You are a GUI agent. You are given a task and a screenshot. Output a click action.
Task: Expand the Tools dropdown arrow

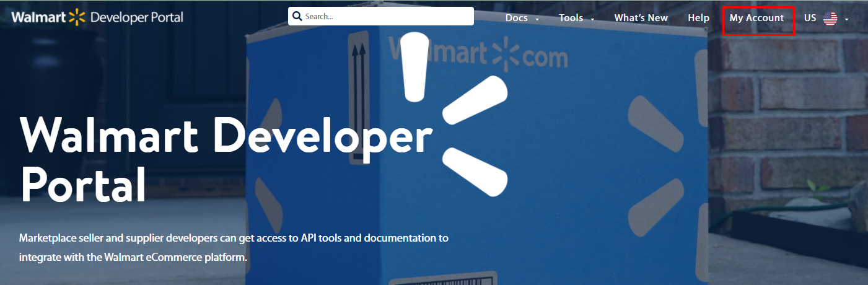click(x=592, y=19)
